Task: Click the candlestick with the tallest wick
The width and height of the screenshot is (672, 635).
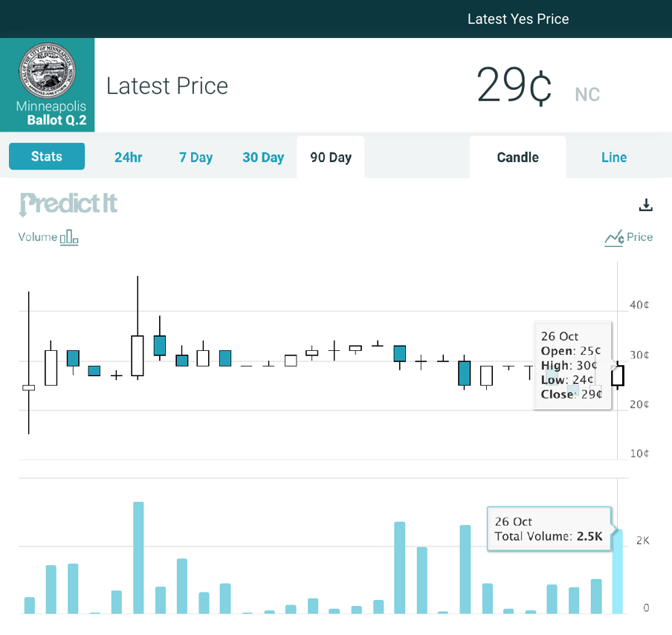Action: coord(138,355)
